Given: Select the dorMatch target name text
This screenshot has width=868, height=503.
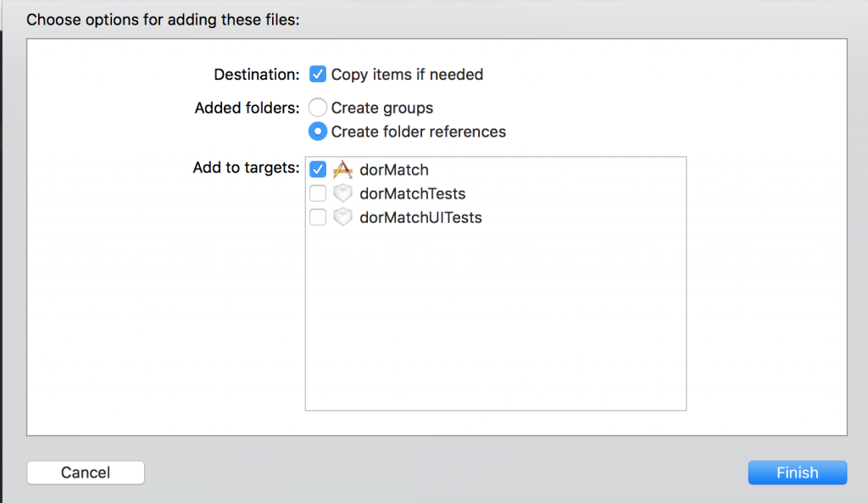Looking at the screenshot, I should click(393, 170).
